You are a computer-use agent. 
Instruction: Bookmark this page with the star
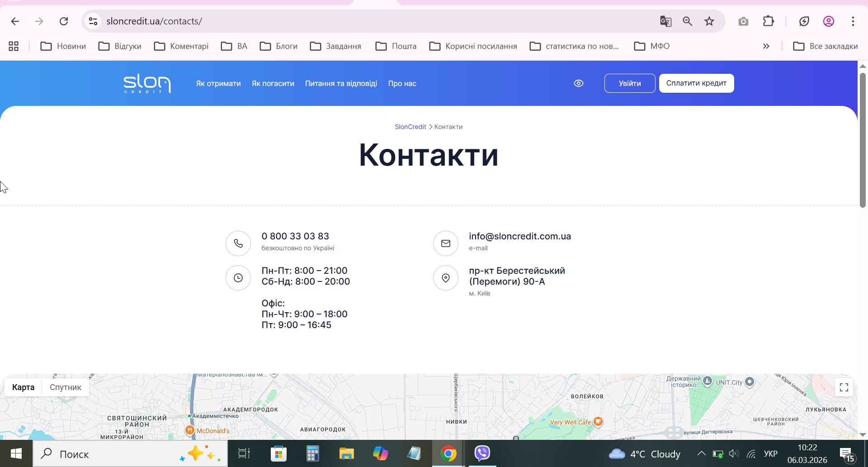coord(709,21)
